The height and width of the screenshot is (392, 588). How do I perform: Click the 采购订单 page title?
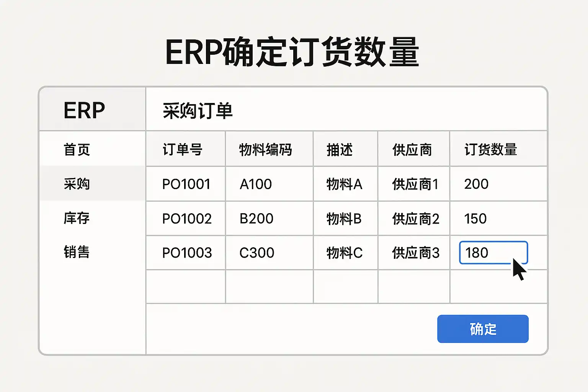198,111
